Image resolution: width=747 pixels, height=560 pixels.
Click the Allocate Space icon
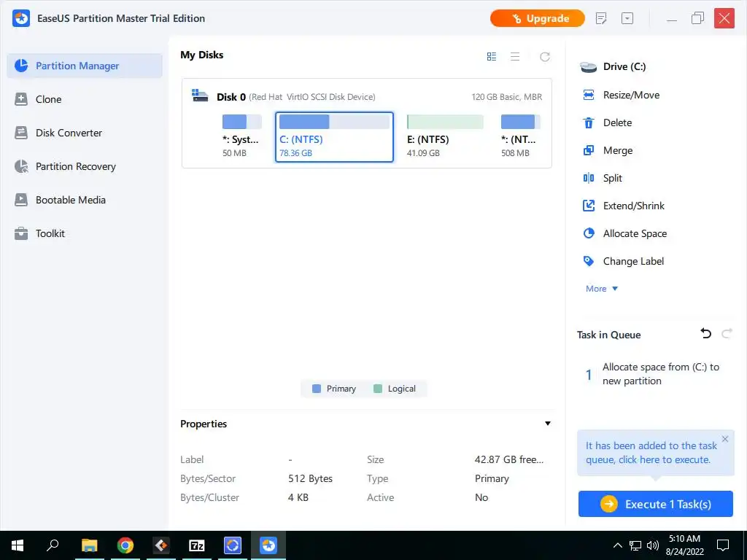(589, 233)
